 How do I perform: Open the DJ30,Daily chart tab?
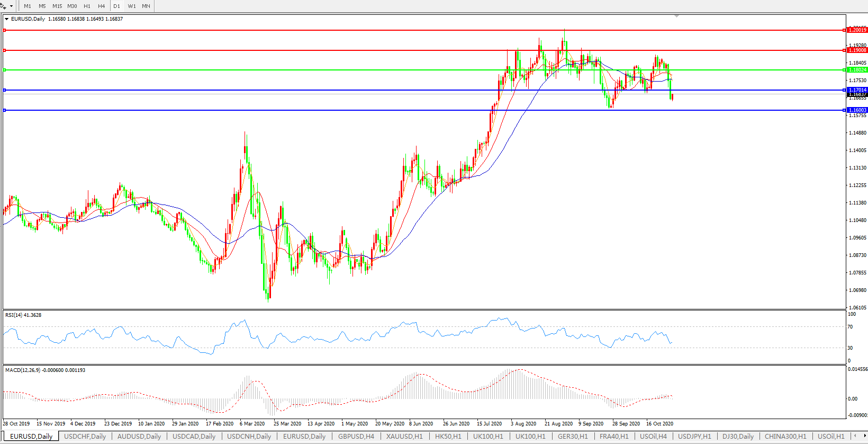coord(738,437)
